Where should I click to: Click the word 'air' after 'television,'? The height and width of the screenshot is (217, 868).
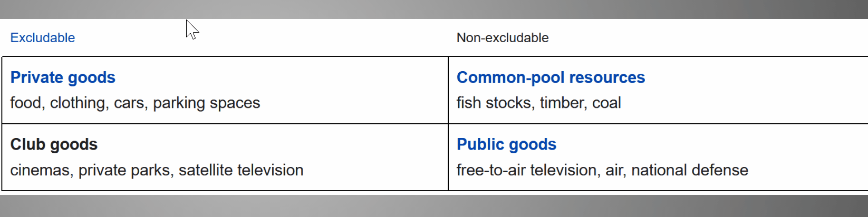click(614, 170)
